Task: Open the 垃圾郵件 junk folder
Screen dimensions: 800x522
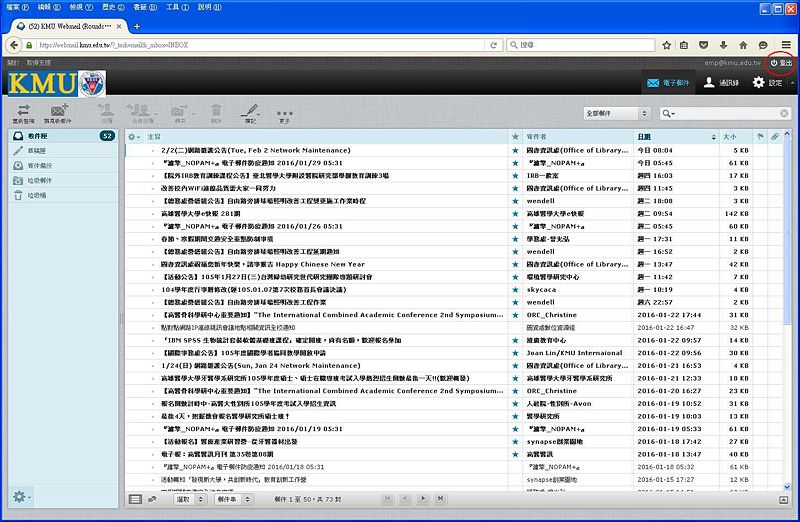Action: 63,180
